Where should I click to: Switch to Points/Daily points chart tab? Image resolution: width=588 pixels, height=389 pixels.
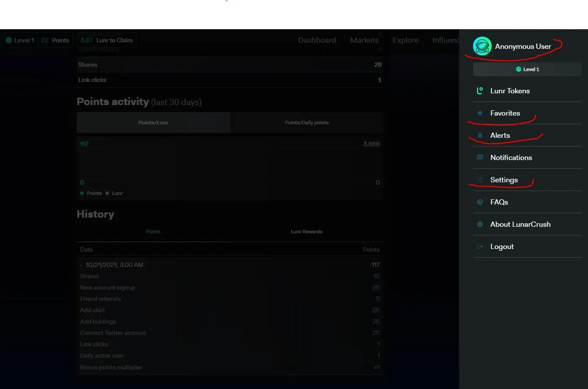point(307,123)
